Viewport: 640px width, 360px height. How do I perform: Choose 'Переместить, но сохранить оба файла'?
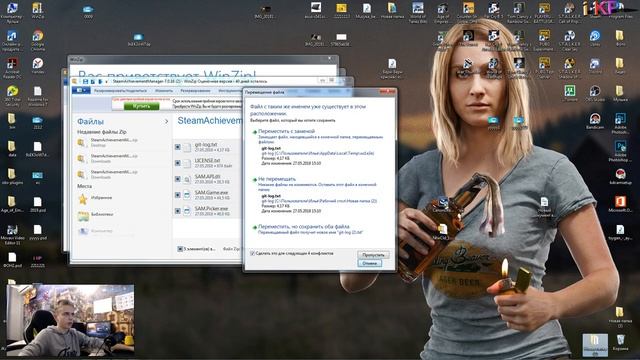[304, 227]
